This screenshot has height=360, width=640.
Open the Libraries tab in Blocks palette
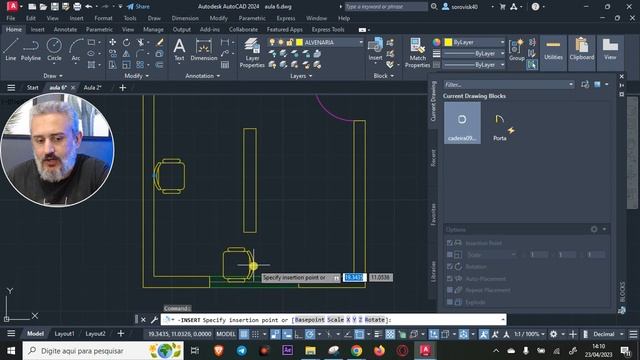coord(433,271)
